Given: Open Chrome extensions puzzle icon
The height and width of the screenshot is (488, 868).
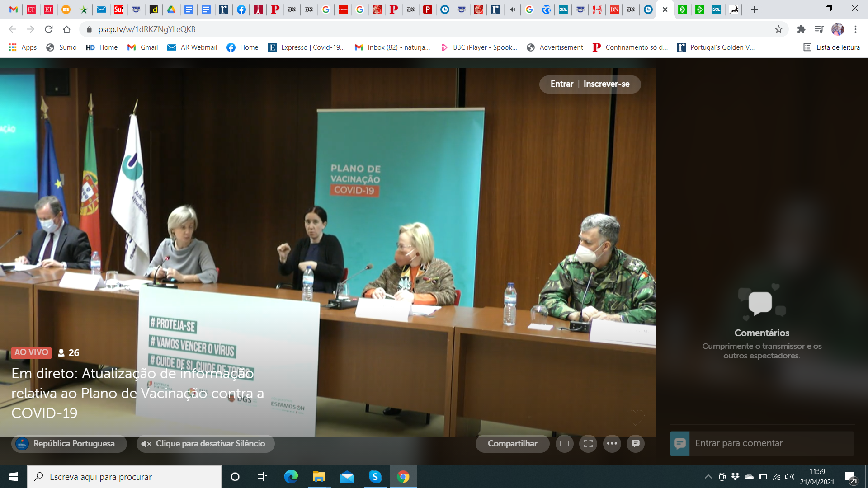Looking at the screenshot, I should coord(801,29).
